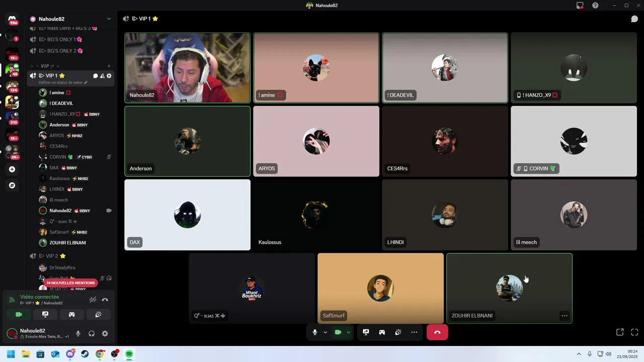Toggle noise suppression in voice panel
Image resolution: width=644 pixels, height=362 pixels.
click(x=93, y=300)
